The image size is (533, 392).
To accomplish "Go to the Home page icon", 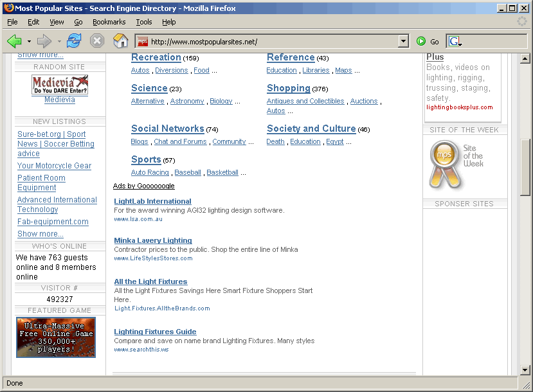I will pos(120,42).
